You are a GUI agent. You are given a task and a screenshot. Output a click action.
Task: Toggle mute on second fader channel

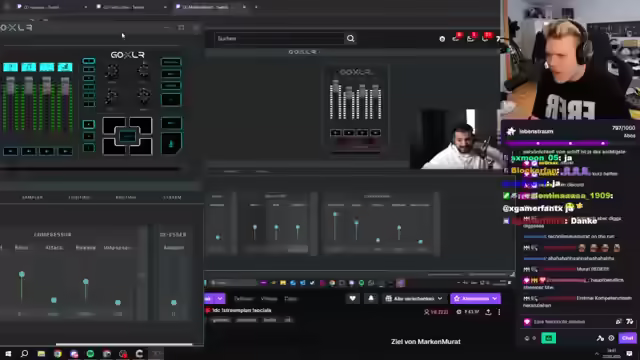29,151
